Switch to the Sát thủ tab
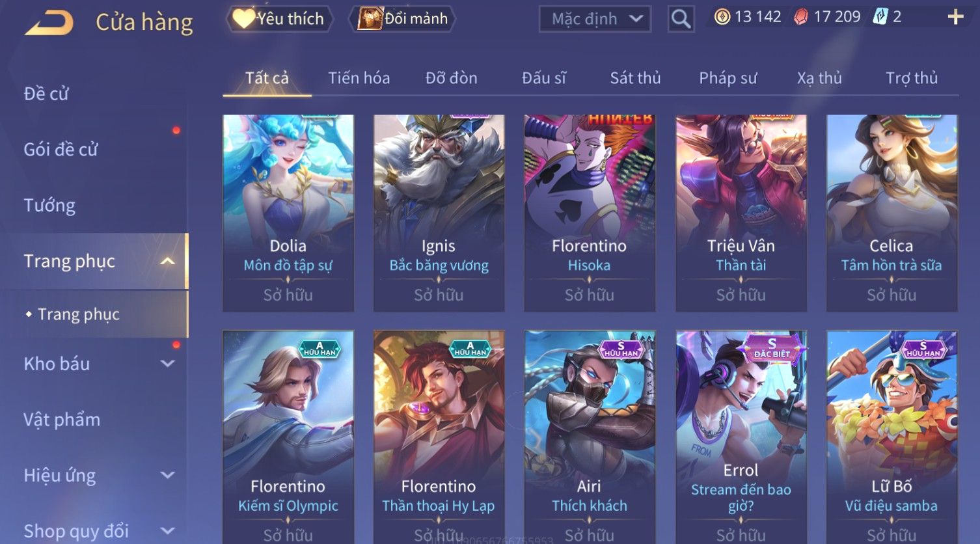Image resolution: width=980 pixels, height=544 pixels. [x=635, y=78]
